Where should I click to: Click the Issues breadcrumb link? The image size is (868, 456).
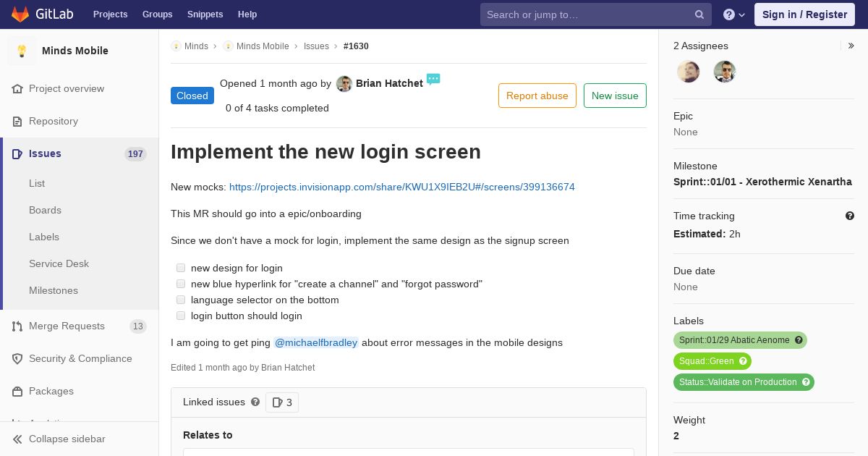[x=316, y=46]
